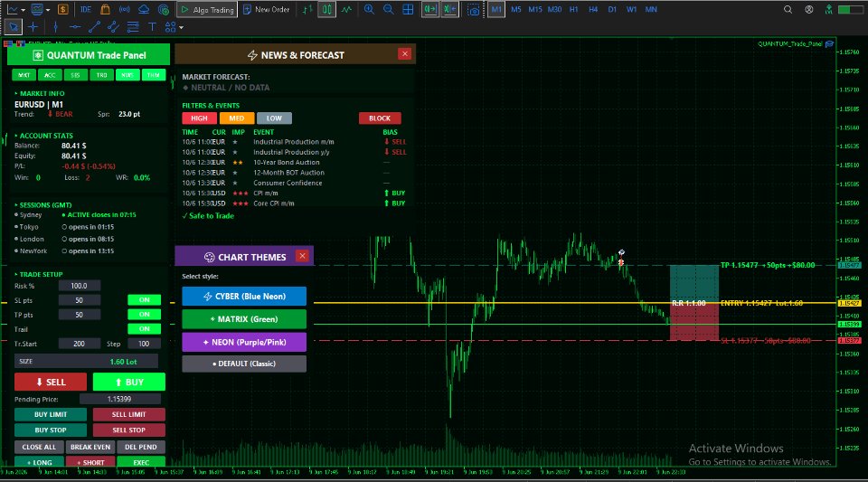The width and height of the screenshot is (868, 482).
Task: Click the green BUY button
Action: tap(129, 382)
